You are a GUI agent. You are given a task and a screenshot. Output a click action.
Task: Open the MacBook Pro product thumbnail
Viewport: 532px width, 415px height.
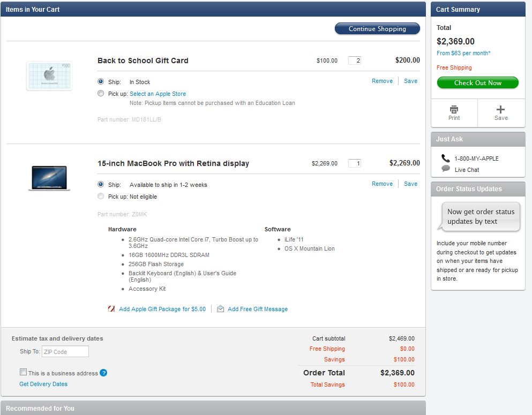click(49, 178)
